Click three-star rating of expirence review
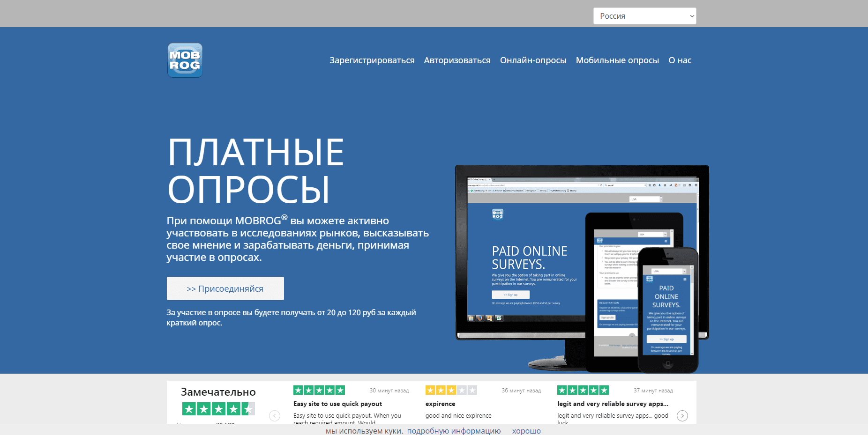 pos(451,390)
